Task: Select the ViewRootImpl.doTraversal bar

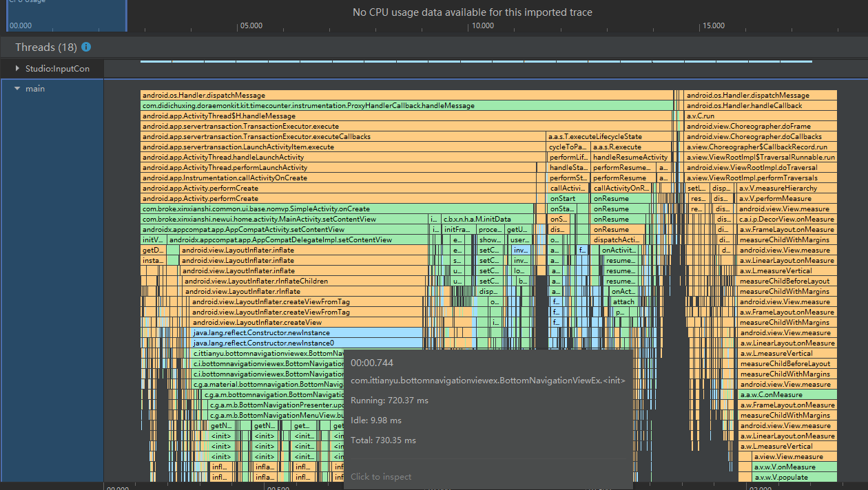Action: [x=761, y=168]
